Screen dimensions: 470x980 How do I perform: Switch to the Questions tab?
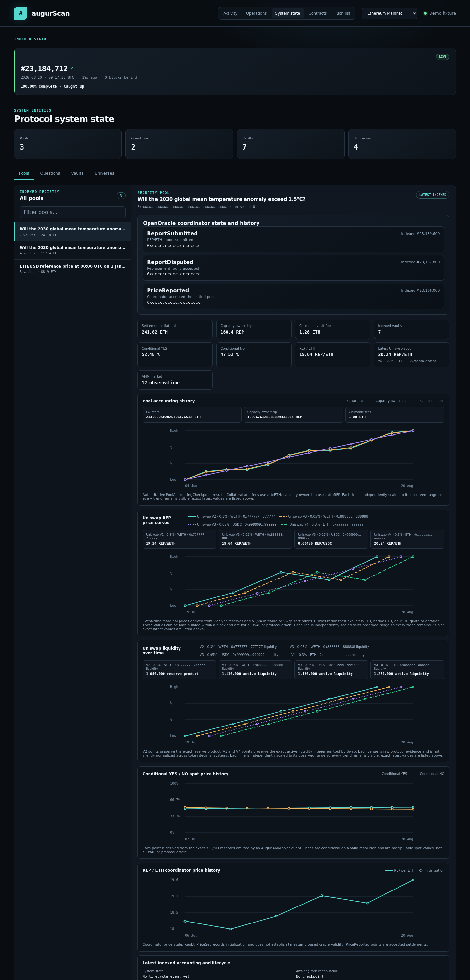coord(50,173)
